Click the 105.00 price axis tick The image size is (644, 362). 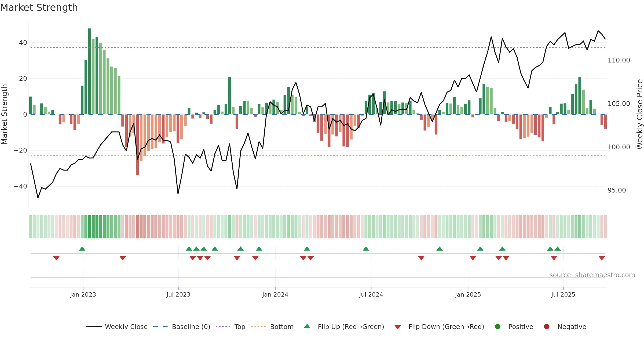[619, 104]
